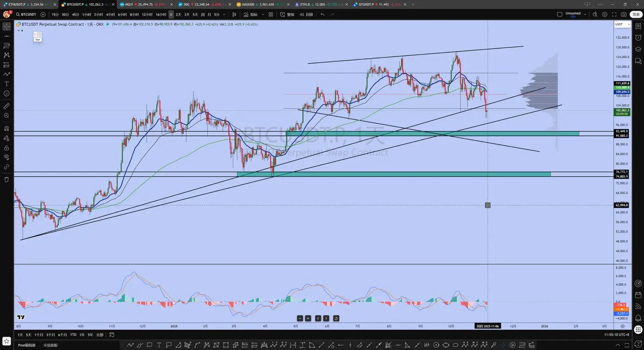Open the watchlist panel in right sidebar
Screen dimensions: 644x350
tap(638, 27)
